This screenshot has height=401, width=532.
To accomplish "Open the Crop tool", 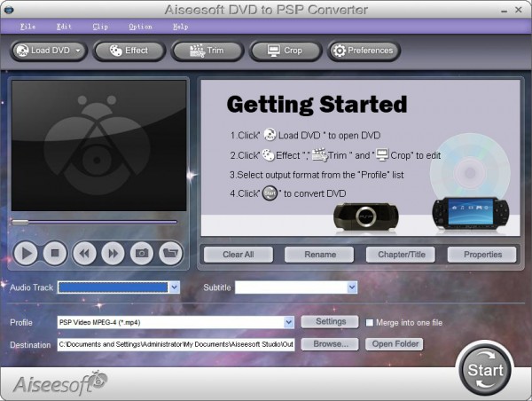I will tap(285, 51).
